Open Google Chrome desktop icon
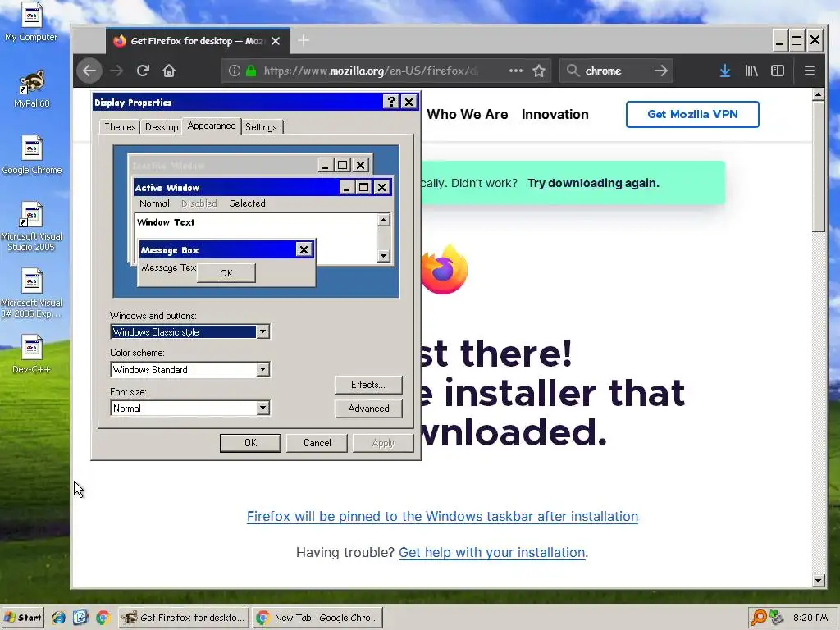This screenshot has width=840, height=630. click(x=32, y=155)
